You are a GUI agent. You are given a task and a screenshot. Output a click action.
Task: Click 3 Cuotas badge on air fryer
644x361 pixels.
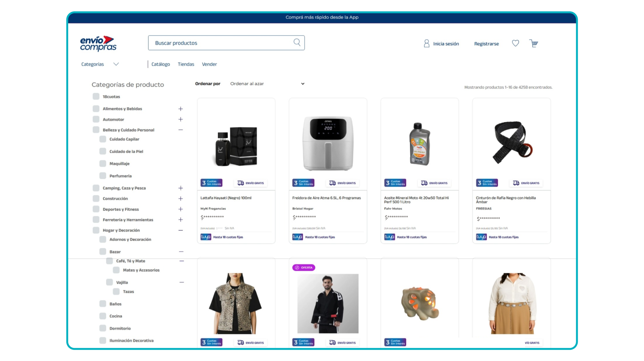coord(303,183)
